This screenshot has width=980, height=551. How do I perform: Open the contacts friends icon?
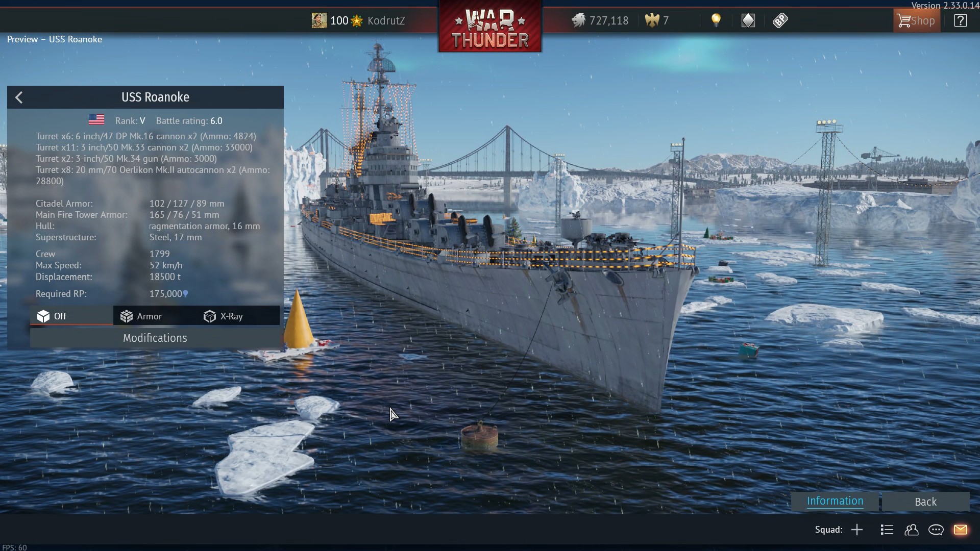(911, 530)
